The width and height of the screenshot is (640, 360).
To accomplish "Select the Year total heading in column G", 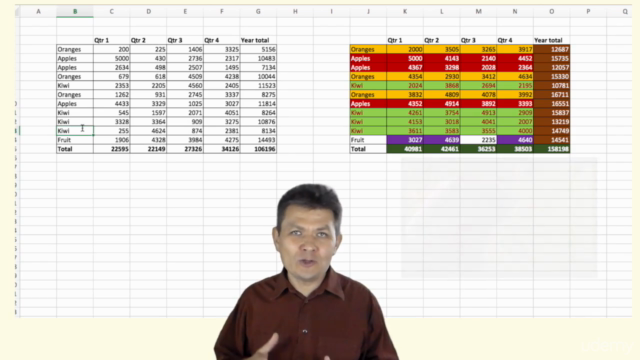I will [x=255, y=40].
